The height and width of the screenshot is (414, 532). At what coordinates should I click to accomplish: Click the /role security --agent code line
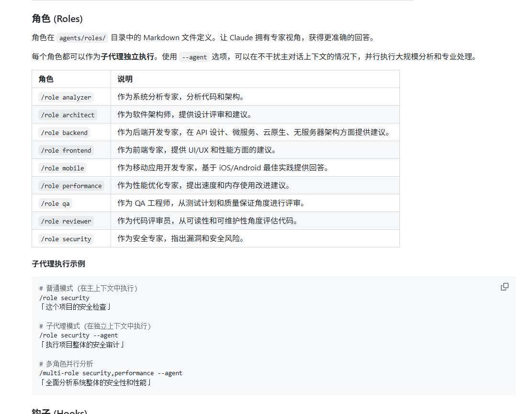tap(79, 335)
